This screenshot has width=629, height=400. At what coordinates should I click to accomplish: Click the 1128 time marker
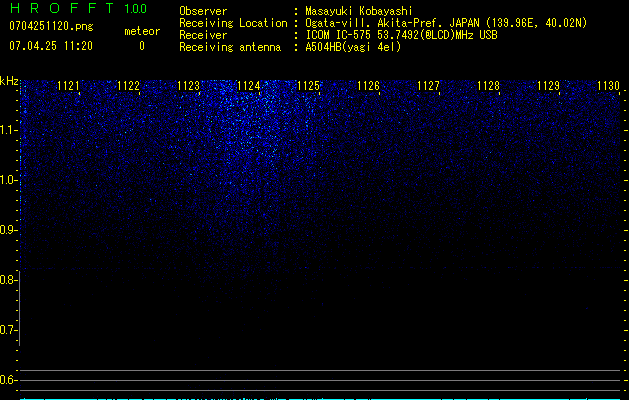(488, 86)
